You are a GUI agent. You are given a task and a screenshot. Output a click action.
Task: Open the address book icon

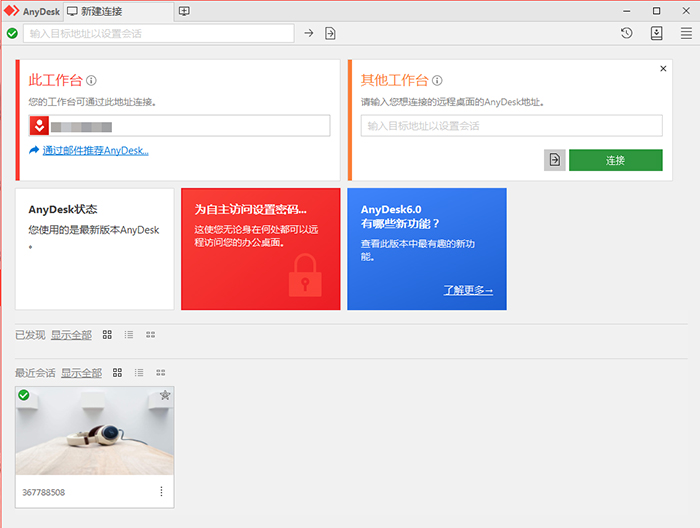pyautogui.click(x=656, y=33)
